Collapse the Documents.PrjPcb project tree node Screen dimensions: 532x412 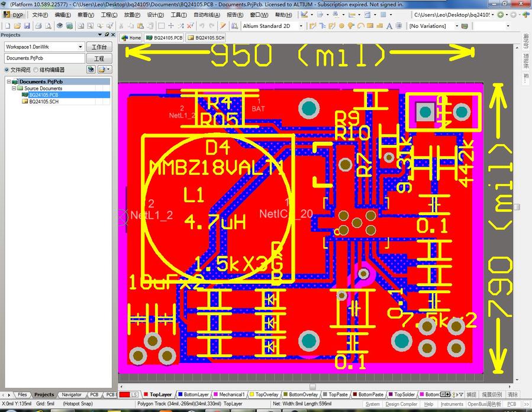(x=9, y=82)
